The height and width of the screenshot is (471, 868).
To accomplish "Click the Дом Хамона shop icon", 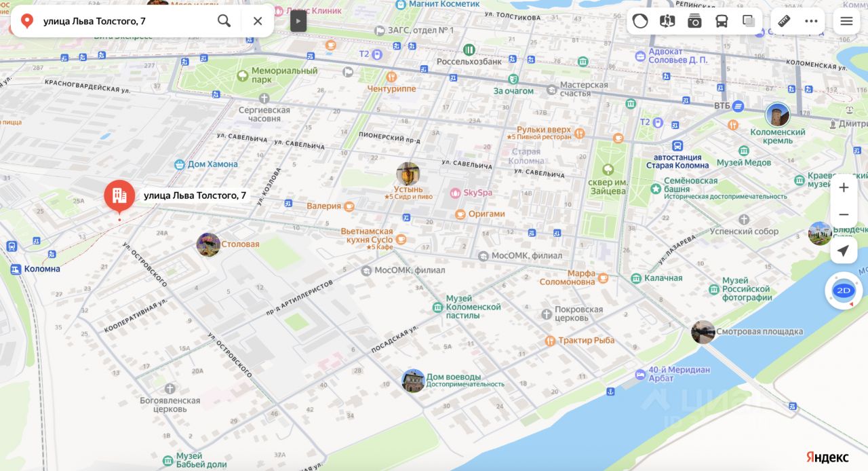I will point(180,164).
